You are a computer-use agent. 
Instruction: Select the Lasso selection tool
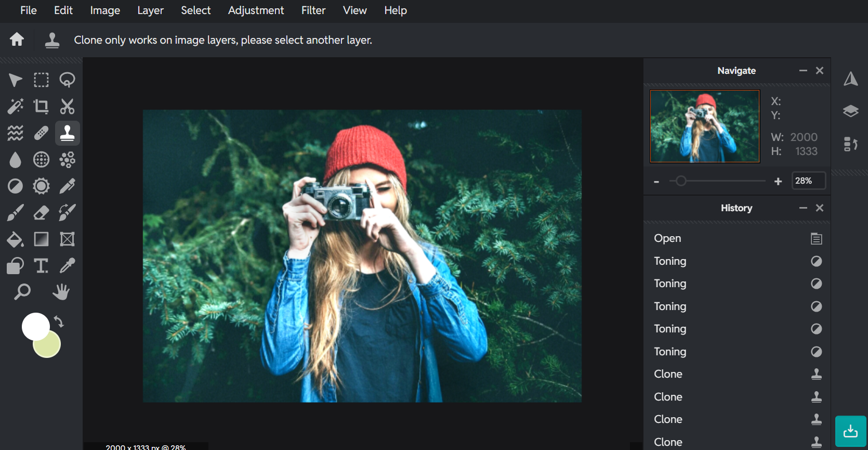[68, 80]
